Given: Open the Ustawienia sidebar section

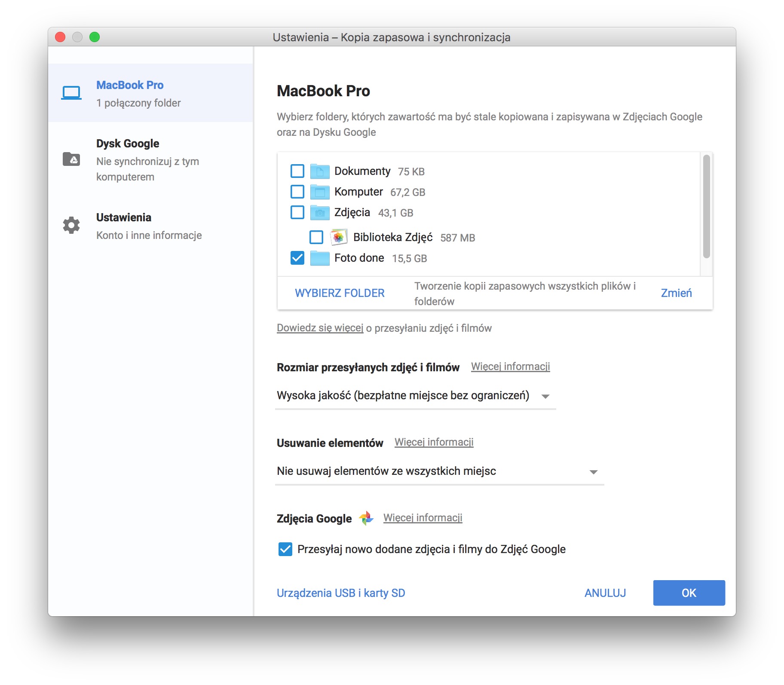Looking at the screenshot, I should (150, 226).
